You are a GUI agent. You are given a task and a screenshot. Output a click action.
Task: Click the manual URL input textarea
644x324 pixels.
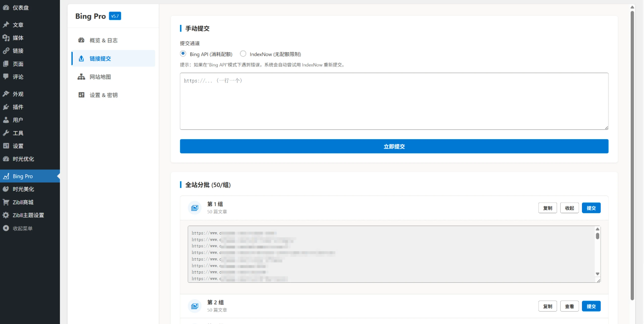394,101
